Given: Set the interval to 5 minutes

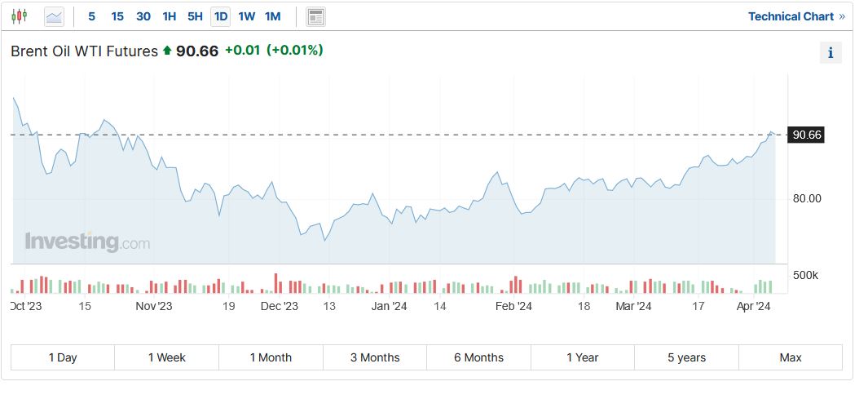Looking at the screenshot, I should [91, 16].
